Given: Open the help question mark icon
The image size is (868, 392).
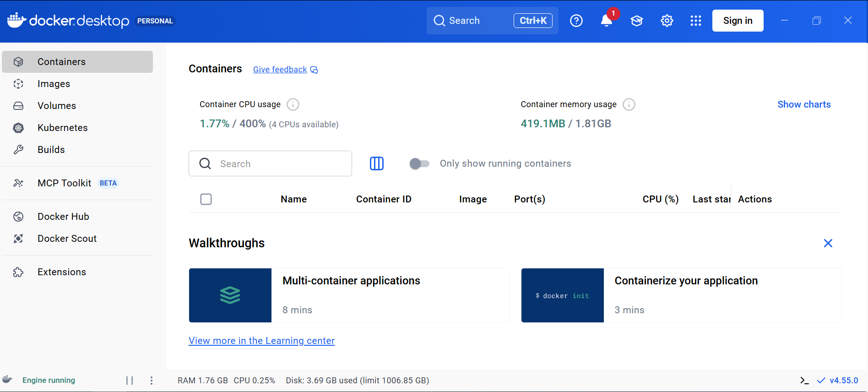Looking at the screenshot, I should [576, 21].
